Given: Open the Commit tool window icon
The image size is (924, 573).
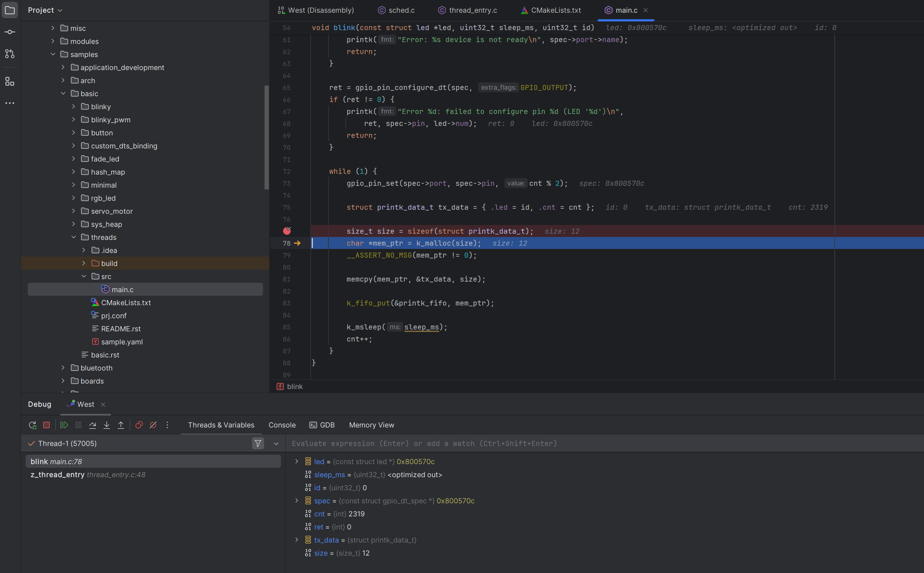Looking at the screenshot, I should 10,32.
